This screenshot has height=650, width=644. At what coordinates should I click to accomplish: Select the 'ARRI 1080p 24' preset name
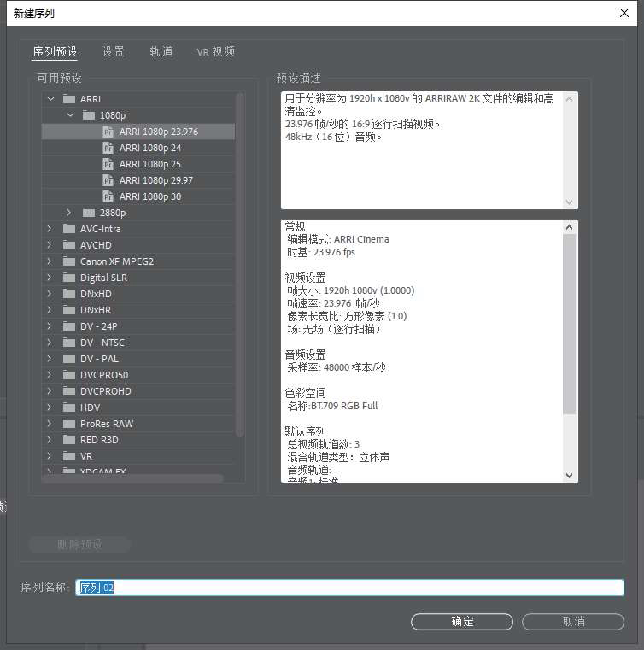click(x=150, y=148)
